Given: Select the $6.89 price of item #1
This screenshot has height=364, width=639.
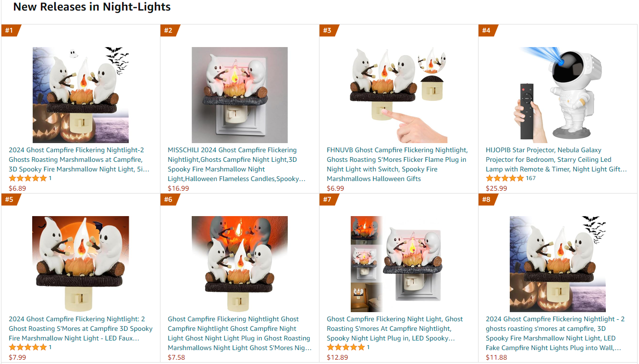Looking at the screenshot, I should [x=17, y=188].
